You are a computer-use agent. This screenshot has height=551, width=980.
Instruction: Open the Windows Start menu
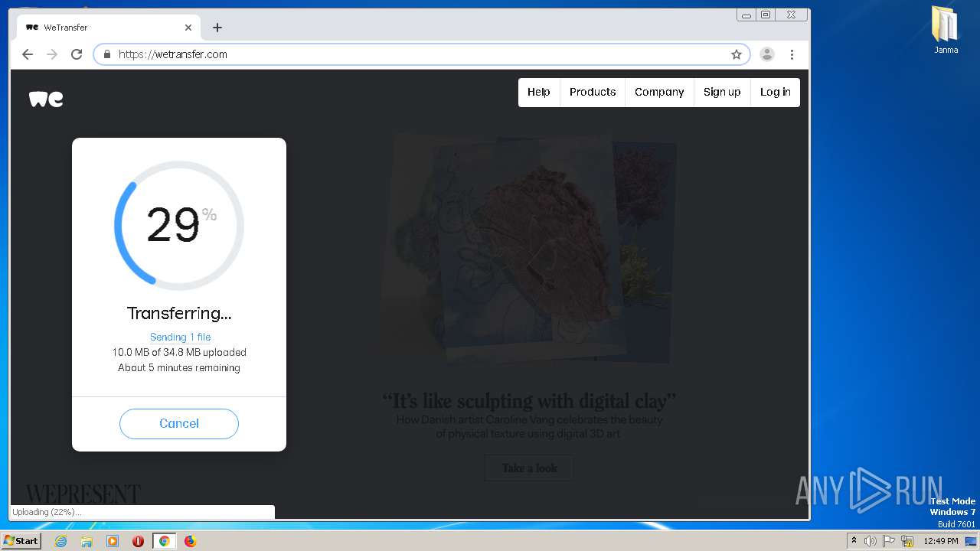pyautogui.click(x=21, y=541)
